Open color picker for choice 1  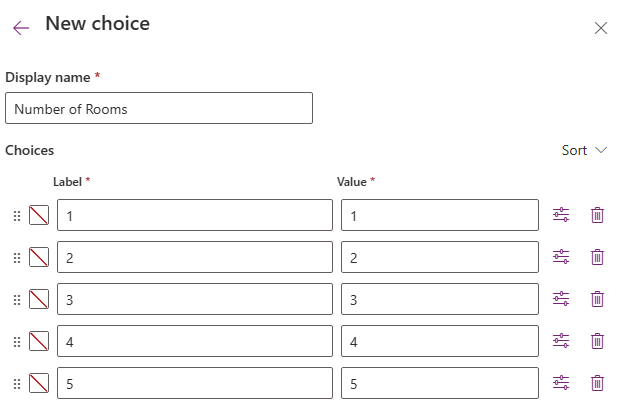pyautogui.click(x=39, y=215)
